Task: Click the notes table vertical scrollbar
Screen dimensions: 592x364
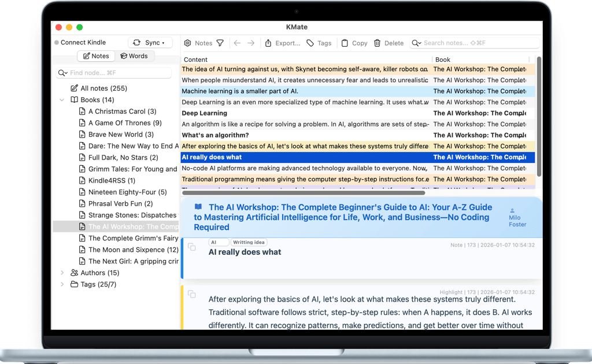Action: (539, 116)
